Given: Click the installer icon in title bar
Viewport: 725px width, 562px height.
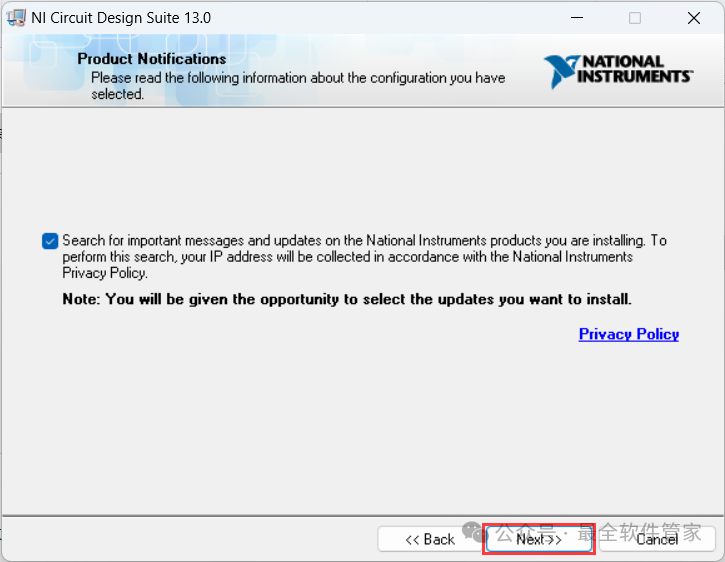Looking at the screenshot, I should click(16, 18).
